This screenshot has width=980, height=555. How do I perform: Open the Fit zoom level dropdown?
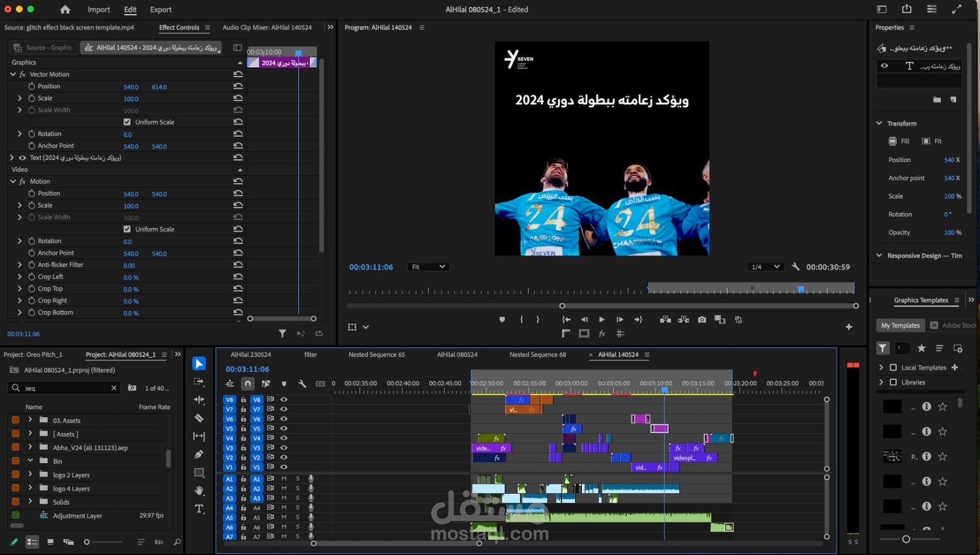click(428, 267)
